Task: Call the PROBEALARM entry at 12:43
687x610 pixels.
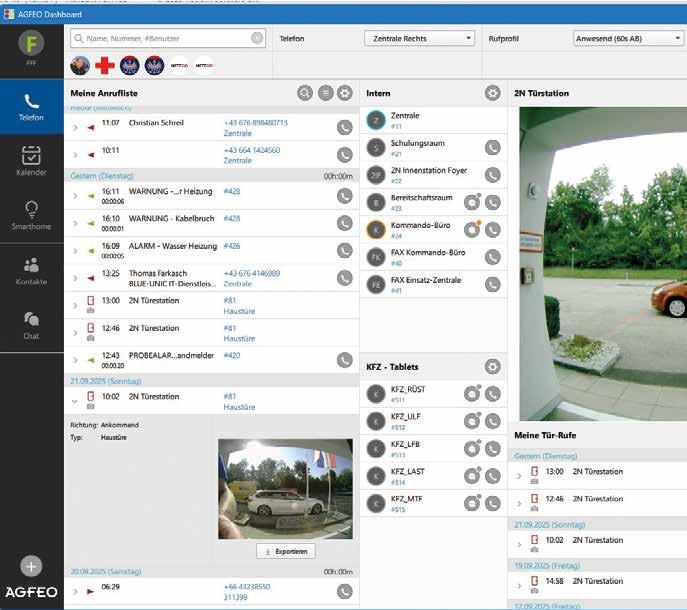Action: (345, 360)
